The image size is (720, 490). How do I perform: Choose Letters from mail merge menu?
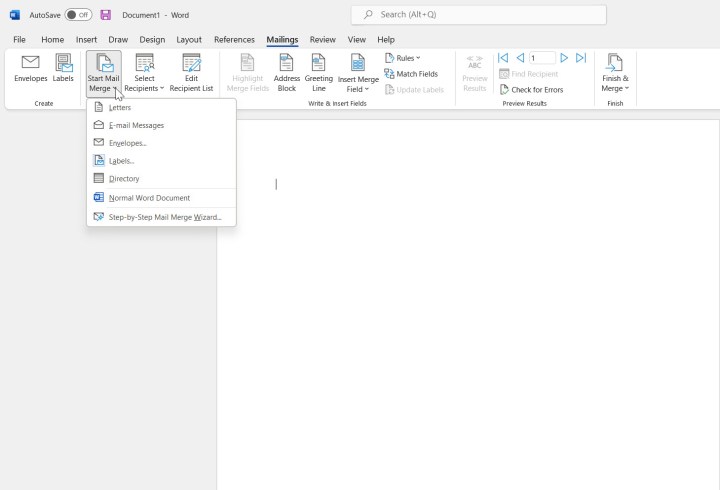coord(120,107)
